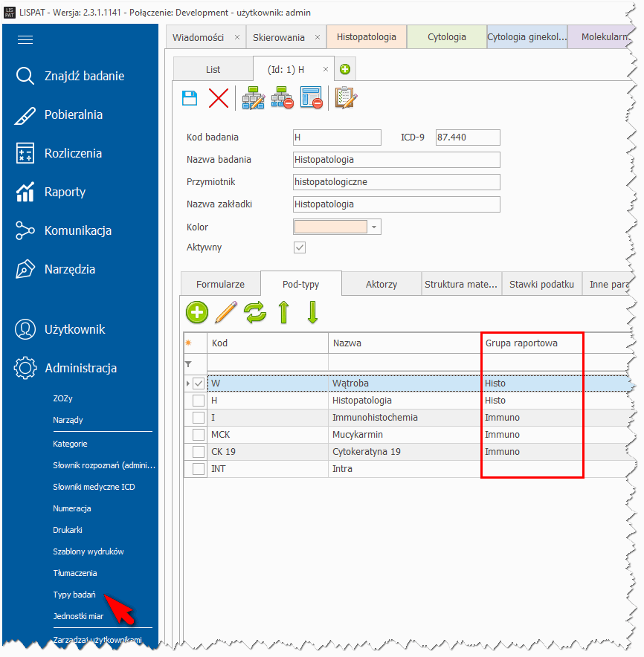
Task: Open Typy badań in sidebar
Action: point(74,595)
